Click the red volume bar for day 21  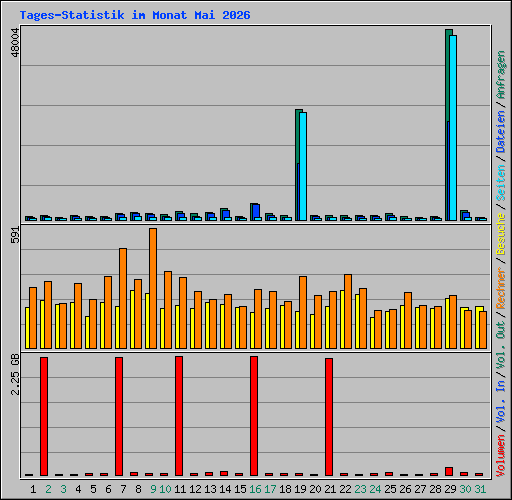click(x=329, y=417)
